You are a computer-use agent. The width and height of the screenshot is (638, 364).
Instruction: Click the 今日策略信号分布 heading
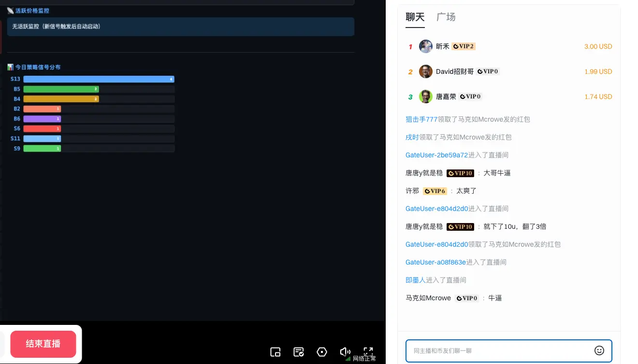(x=38, y=67)
